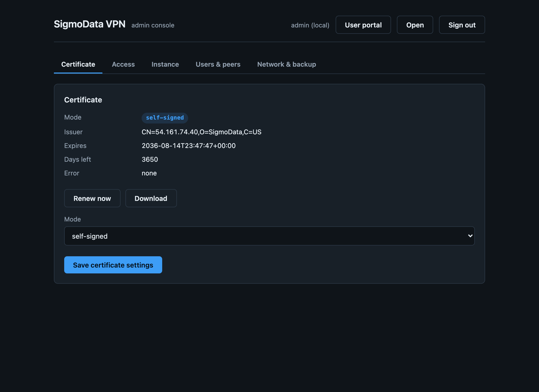539x392 pixels.
Task: Open the Certificate tab
Action: coord(78,64)
